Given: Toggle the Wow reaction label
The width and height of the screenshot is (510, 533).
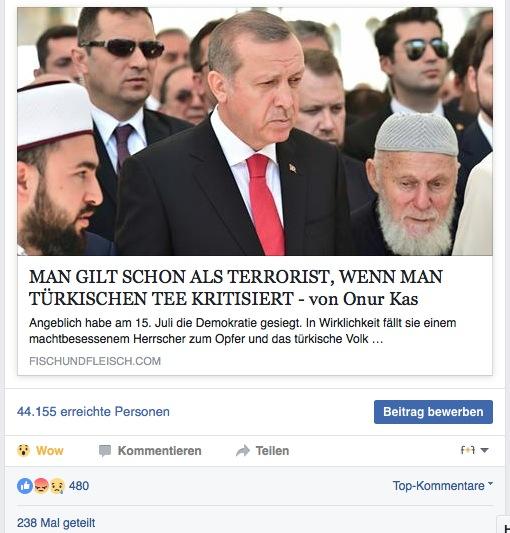Looking at the screenshot, I should [50, 451].
